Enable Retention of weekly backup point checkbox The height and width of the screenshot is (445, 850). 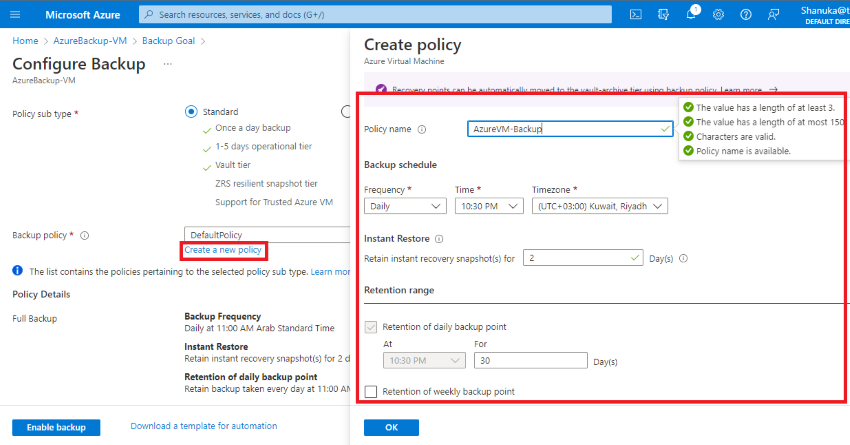tap(371, 391)
